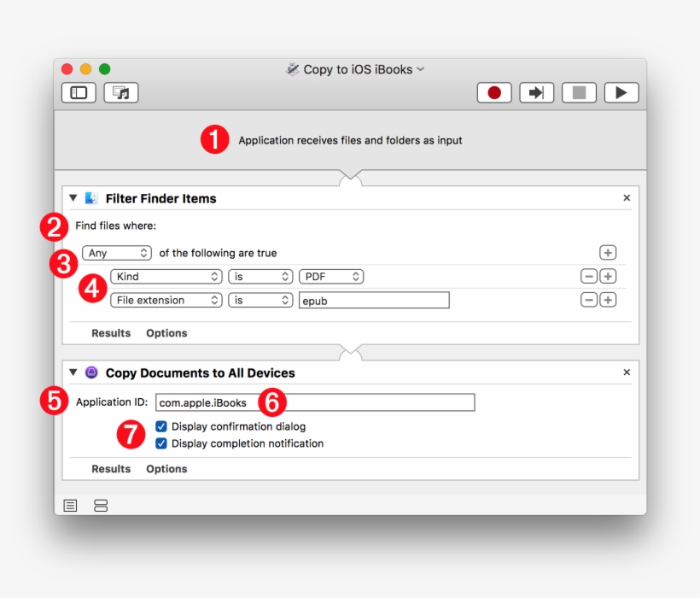Toggle the Library sidebar button
Viewport: 700px width, 598px height.
tap(79, 93)
